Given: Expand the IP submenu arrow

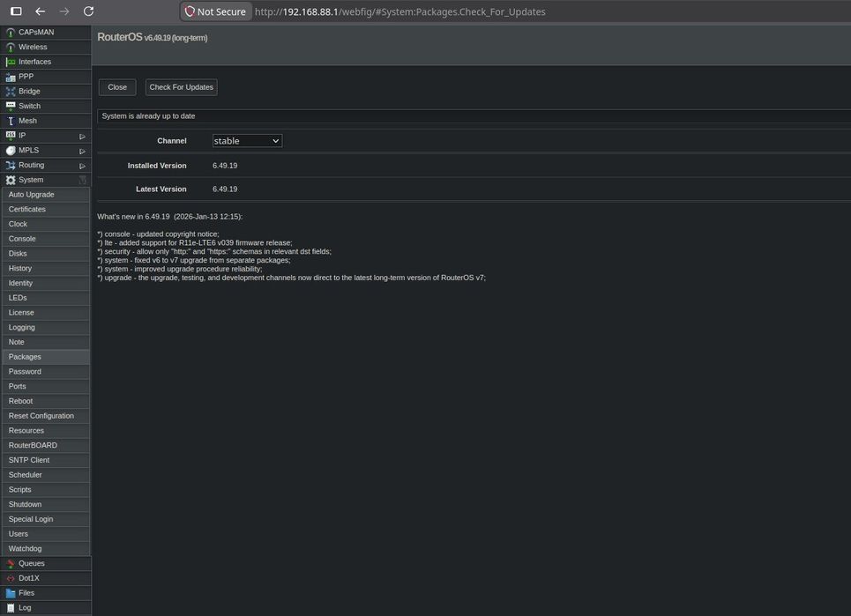Looking at the screenshot, I should click(83, 136).
